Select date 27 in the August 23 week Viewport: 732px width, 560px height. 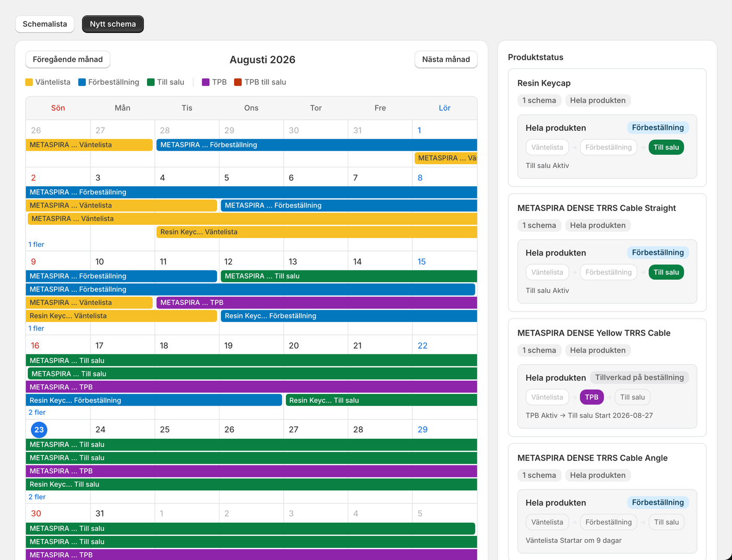pos(294,429)
